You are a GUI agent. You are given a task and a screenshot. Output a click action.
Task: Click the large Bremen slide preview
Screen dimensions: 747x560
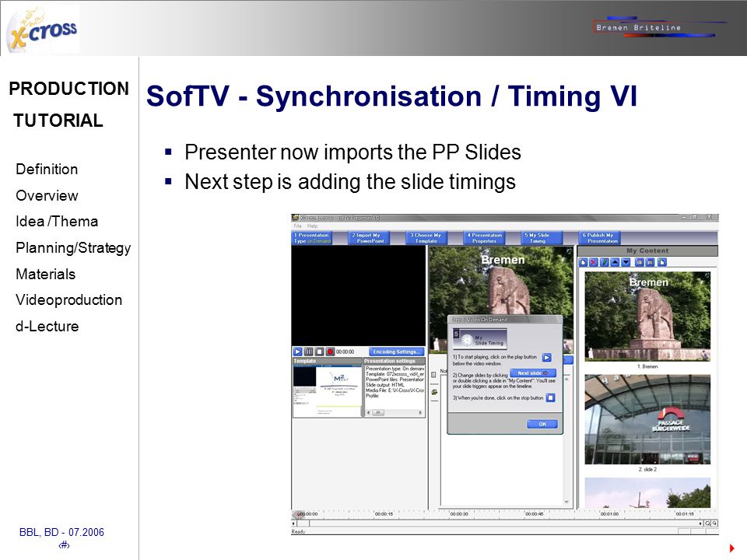pyautogui.click(x=501, y=281)
